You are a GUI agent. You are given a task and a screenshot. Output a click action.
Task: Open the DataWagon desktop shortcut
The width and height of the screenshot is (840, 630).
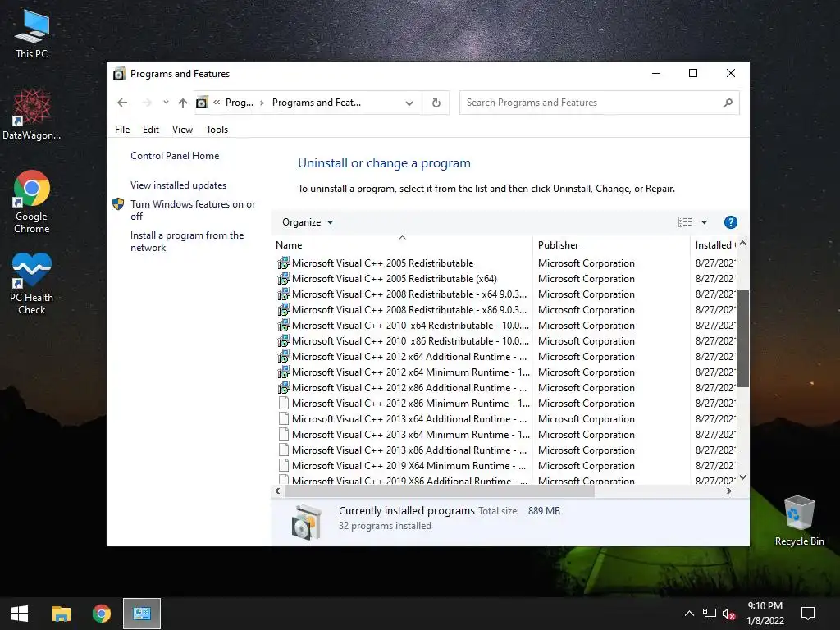pyautogui.click(x=32, y=114)
